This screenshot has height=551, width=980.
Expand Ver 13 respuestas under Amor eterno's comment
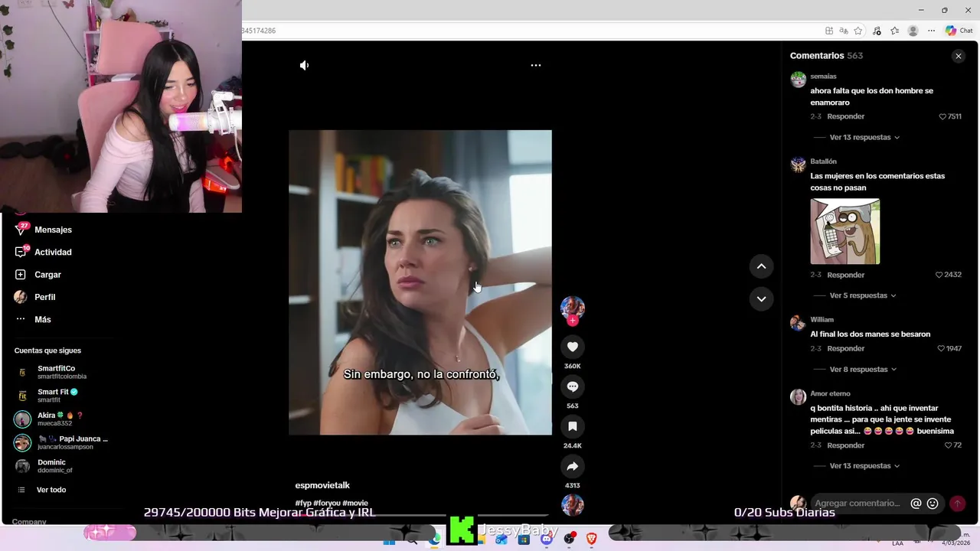[864, 466]
